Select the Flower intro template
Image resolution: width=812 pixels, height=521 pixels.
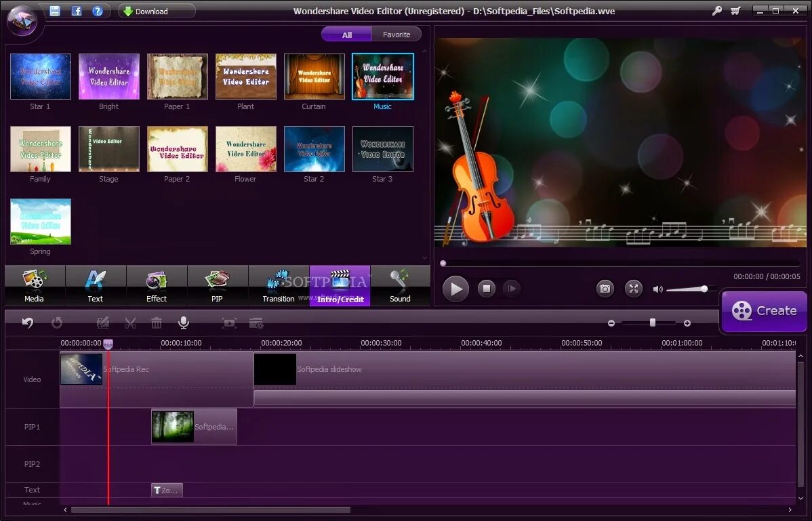click(245, 149)
